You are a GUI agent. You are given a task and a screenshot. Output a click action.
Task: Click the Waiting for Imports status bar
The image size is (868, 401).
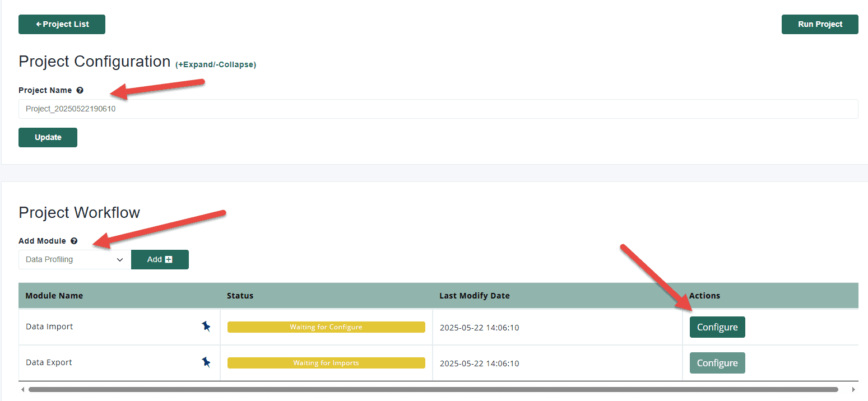(x=326, y=363)
